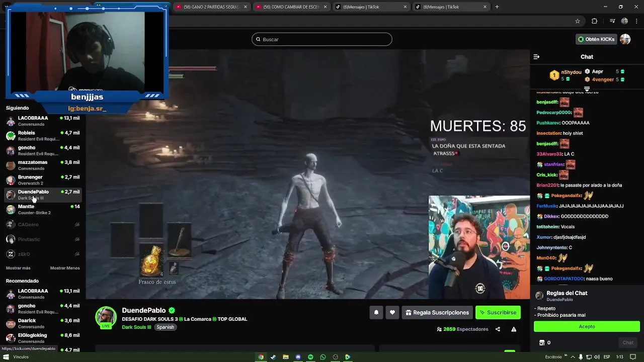The width and height of the screenshot is (644, 362).
Task: Expand the Escritorio toolbar chevron
Action: point(566,356)
